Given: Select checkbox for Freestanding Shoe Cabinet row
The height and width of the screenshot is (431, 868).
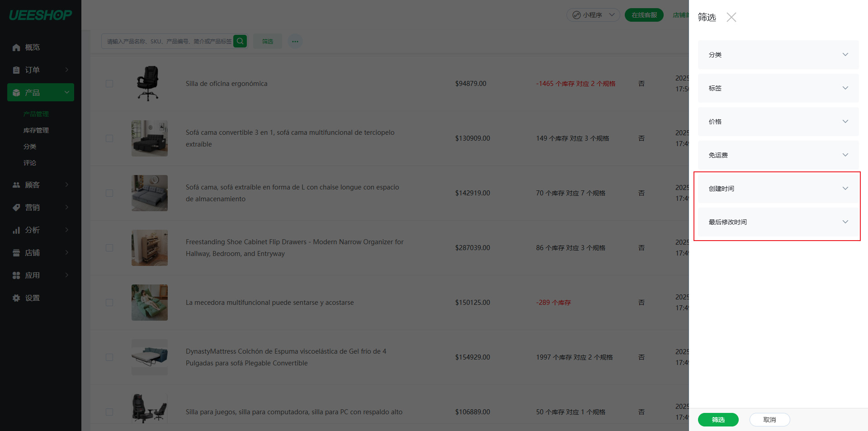Looking at the screenshot, I should coord(109,248).
